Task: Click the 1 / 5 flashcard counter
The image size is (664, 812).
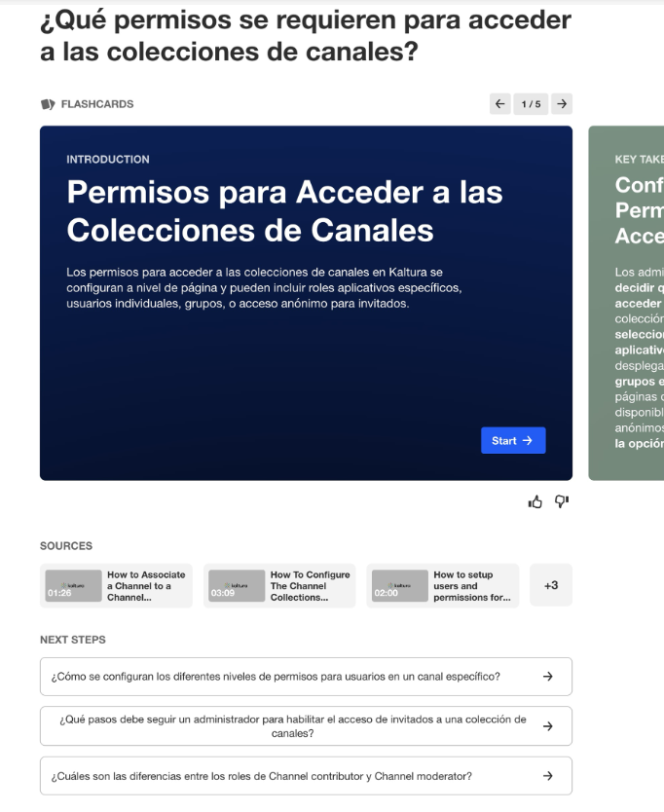Action: coord(531,104)
